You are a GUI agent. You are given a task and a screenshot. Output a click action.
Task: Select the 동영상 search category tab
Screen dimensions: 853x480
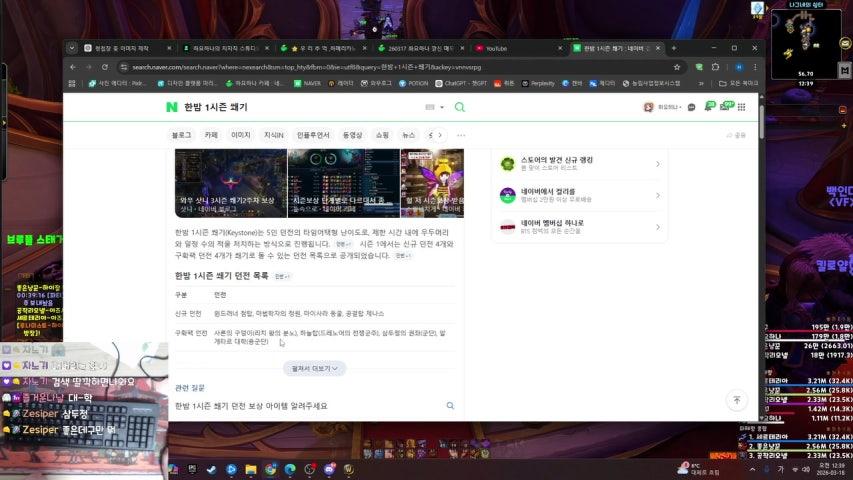tap(352, 134)
